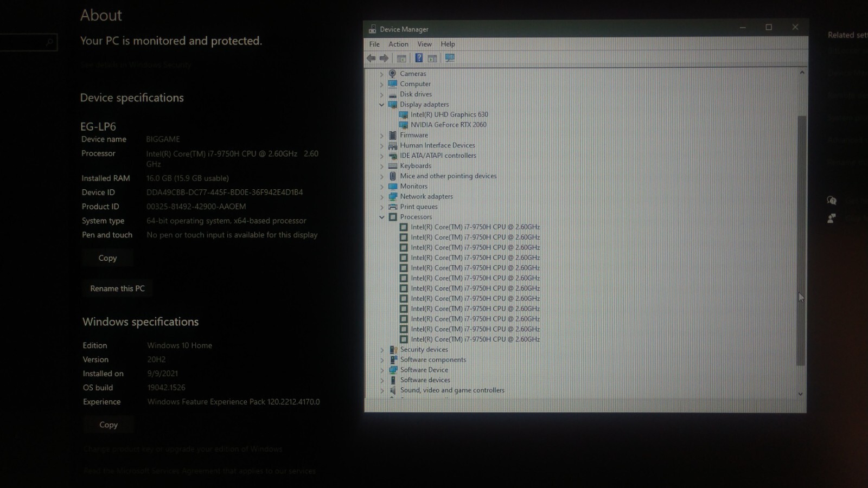Collapse the Display adapters category

click(381, 105)
